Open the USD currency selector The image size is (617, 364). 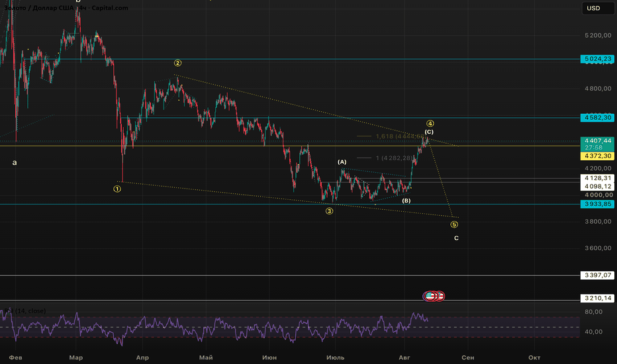[x=598, y=8]
